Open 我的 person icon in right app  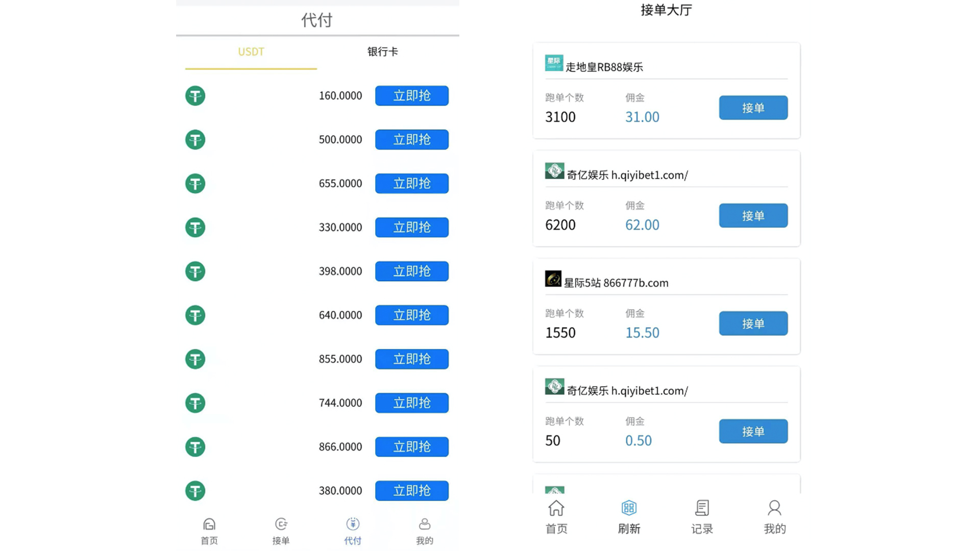(774, 508)
